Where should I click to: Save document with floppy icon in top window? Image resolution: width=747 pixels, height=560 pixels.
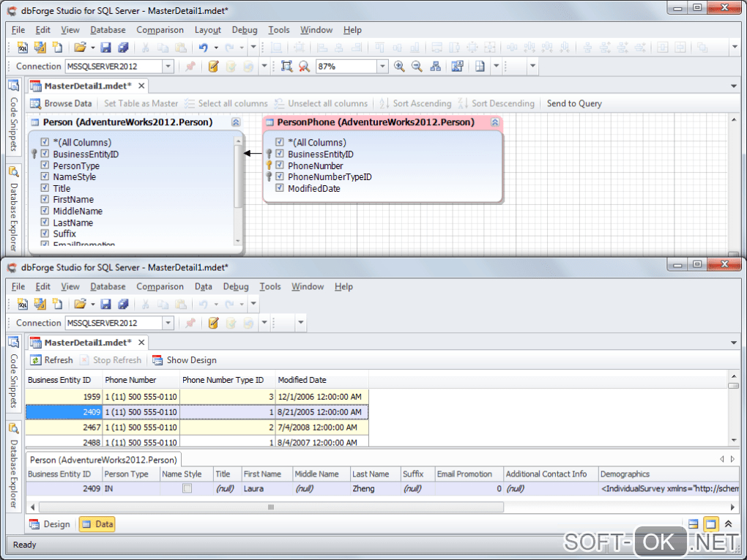105,48
